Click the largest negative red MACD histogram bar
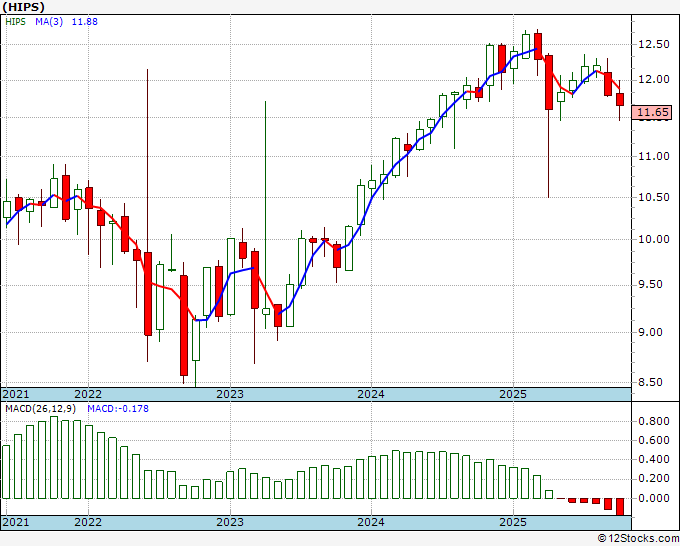The image size is (680, 546). tap(620, 507)
